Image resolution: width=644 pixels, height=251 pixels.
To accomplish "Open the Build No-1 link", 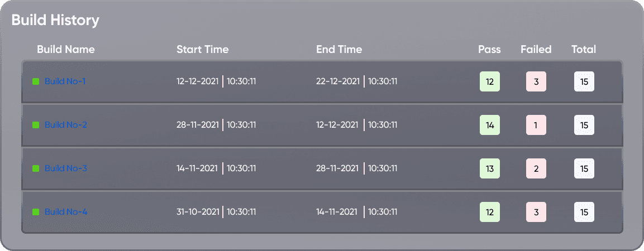I will tap(65, 81).
